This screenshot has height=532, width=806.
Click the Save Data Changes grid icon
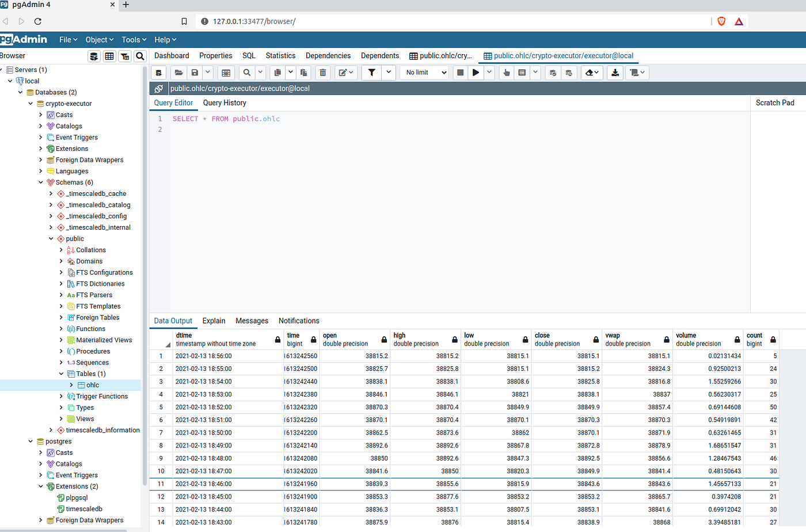(x=226, y=73)
